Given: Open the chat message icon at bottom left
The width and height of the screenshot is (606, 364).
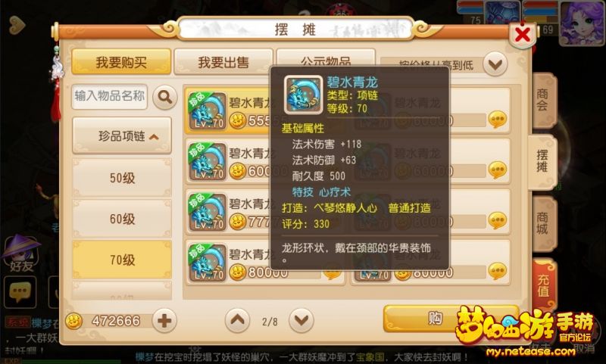Looking at the screenshot, I should tap(20, 292).
